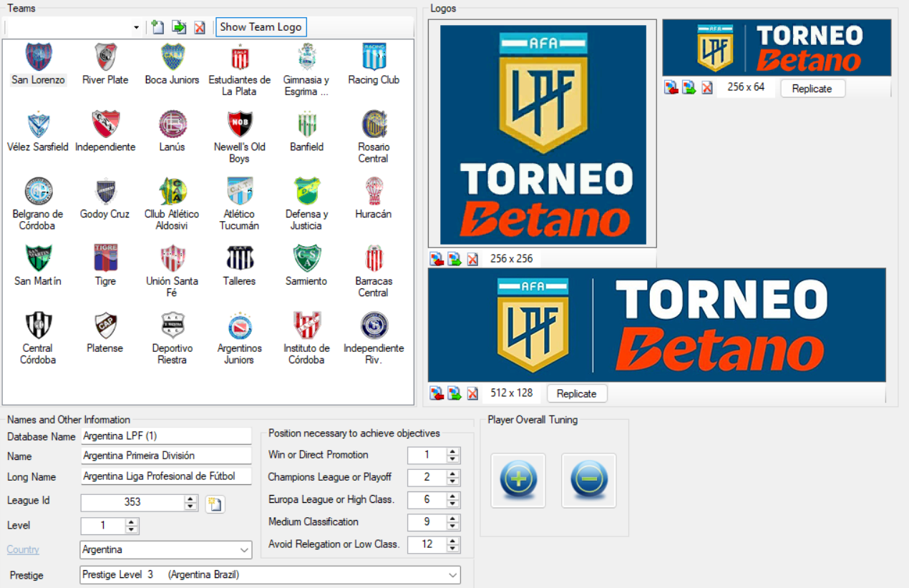The width and height of the screenshot is (909, 588).
Task: Click the Name field with Argentina Primeira División
Action: click(x=166, y=456)
